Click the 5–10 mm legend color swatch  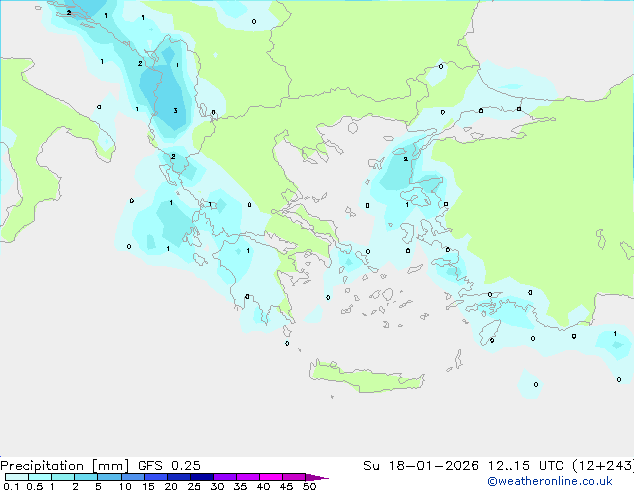110,477
